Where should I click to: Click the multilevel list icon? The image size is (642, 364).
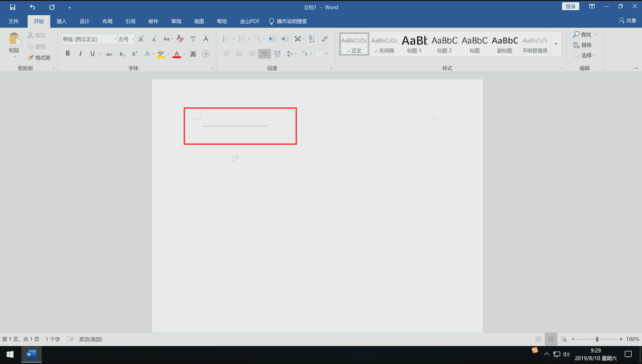coord(258,39)
